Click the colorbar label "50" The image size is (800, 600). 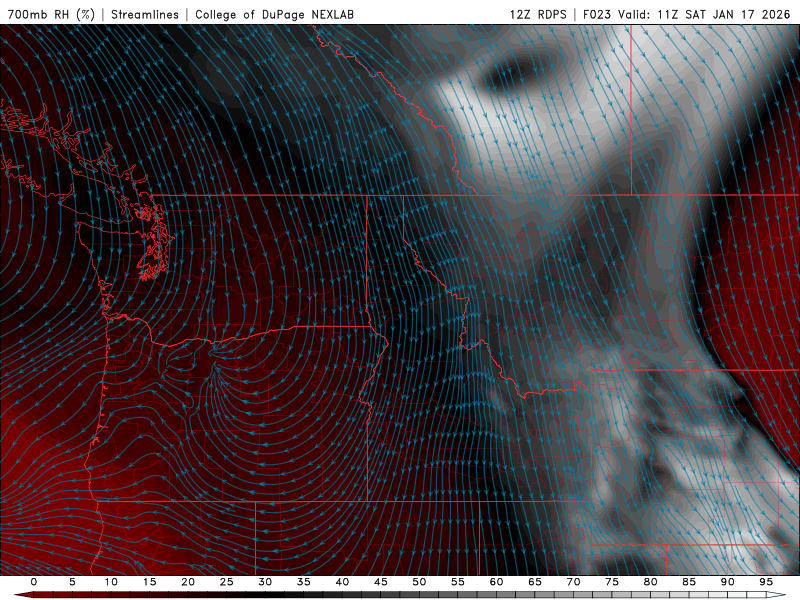pos(419,582)
